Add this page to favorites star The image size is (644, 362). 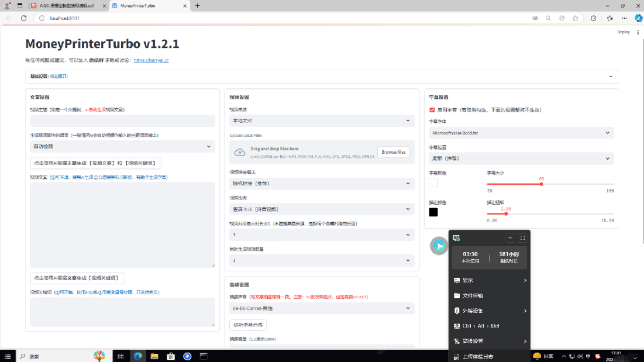[x=576, y=18]
